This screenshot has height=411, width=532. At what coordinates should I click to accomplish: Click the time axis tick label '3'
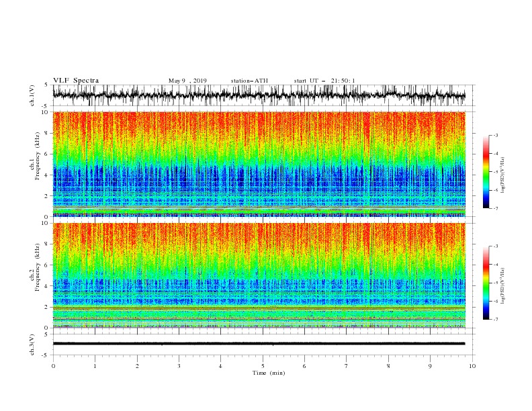[179, 366]
